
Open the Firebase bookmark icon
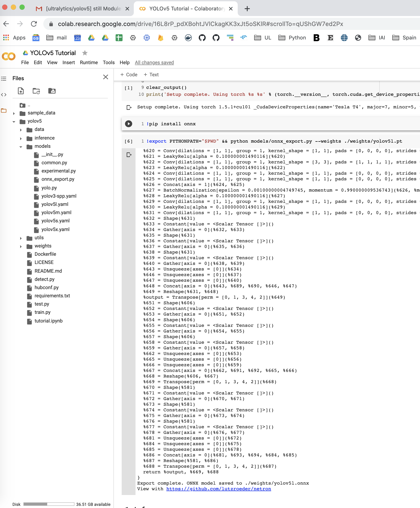coord(160,38)
